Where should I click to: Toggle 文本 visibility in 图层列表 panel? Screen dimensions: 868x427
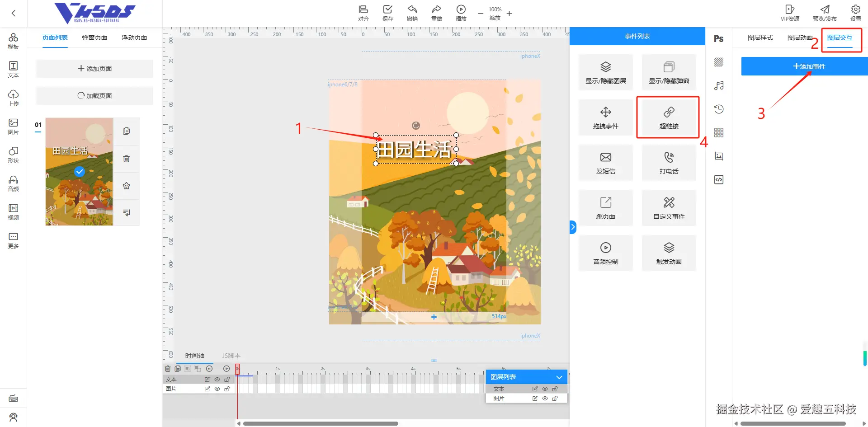point(545,389)
